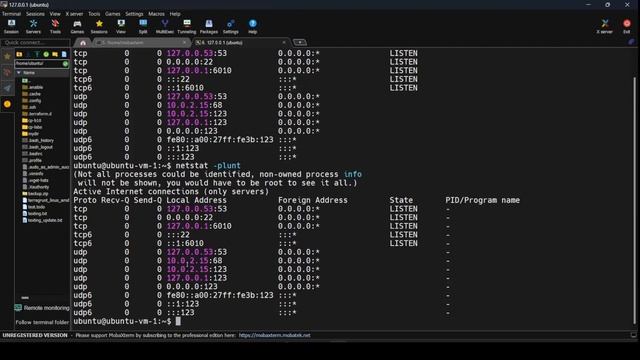Create new folder via SFTP toolbar icon
Image resolution: width=640 pixels, height=360 pixels.
pyautogui.click(x=55, y=54)
